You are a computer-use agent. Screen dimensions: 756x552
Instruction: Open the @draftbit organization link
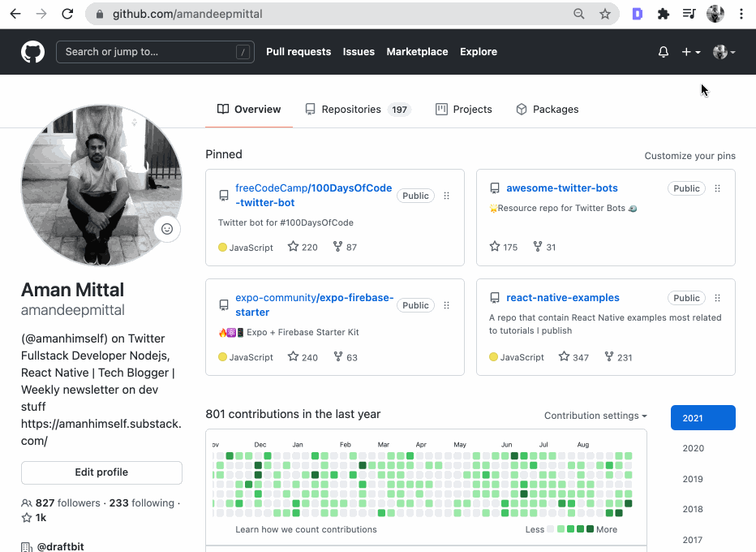point(60,546)
